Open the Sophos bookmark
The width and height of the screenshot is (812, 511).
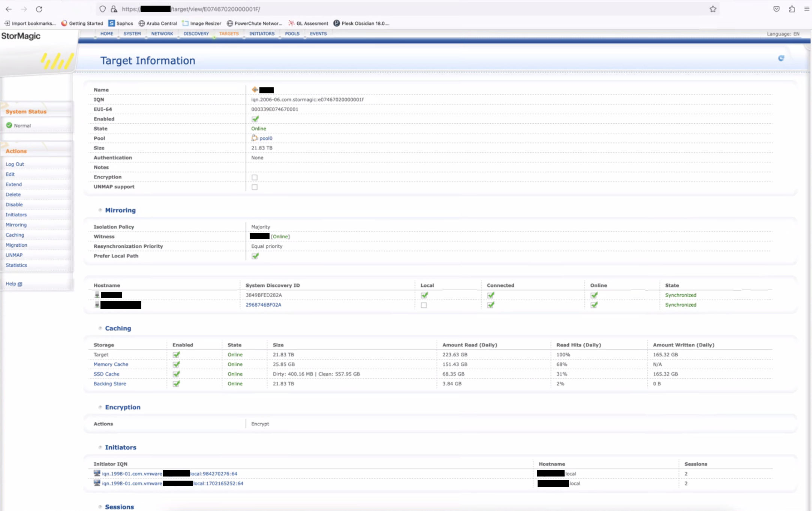[x=121, y=23]
